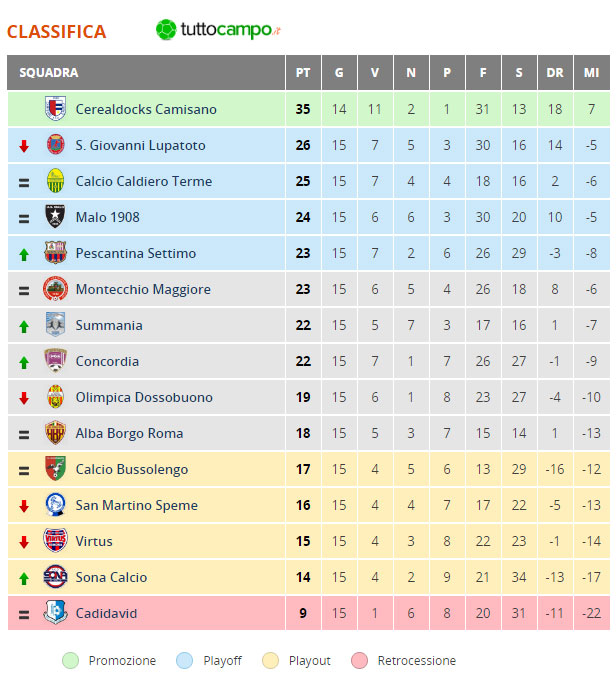Click the pink Retrocessione legend swatch
Screen dimensions: 616x679
pos(359,661)
